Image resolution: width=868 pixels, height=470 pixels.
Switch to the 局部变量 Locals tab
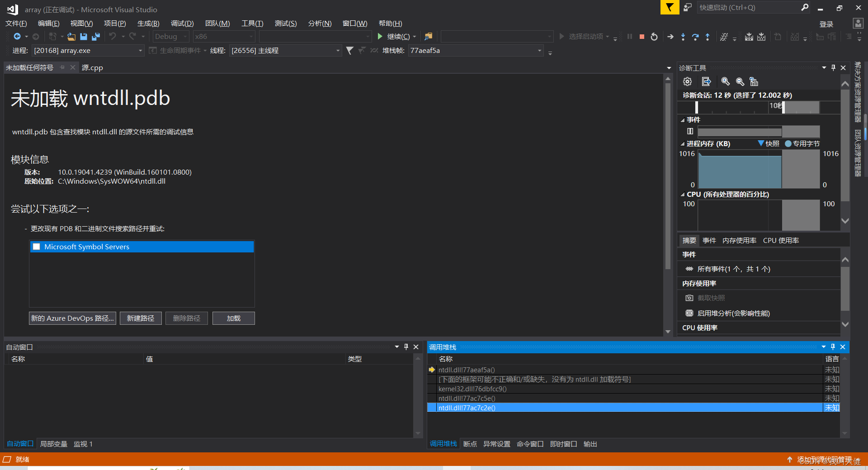click(54, 444)
